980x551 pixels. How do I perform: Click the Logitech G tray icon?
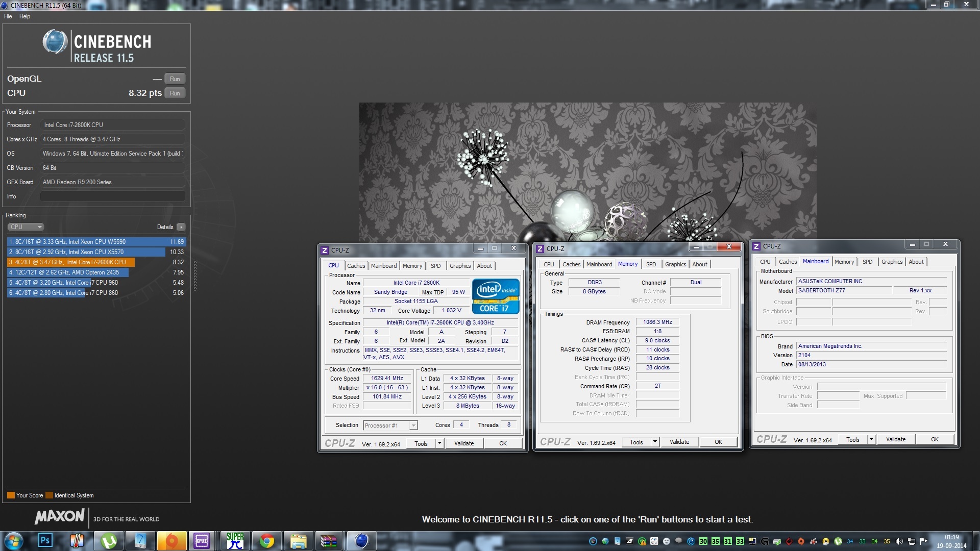coord(764,541)
